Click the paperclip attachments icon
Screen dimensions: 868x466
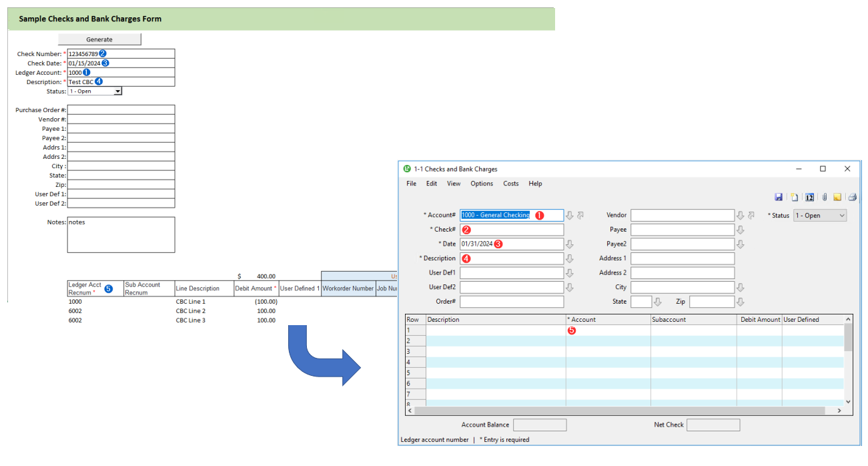[825, 197]
